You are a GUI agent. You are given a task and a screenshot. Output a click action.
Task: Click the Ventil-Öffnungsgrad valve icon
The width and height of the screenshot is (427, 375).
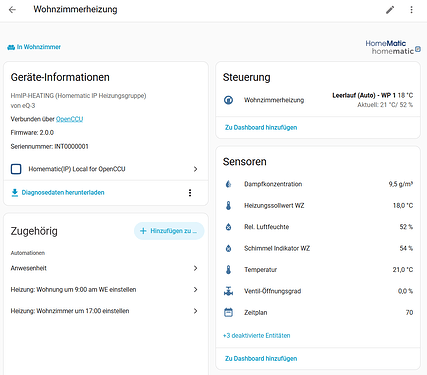pos(228,291)
